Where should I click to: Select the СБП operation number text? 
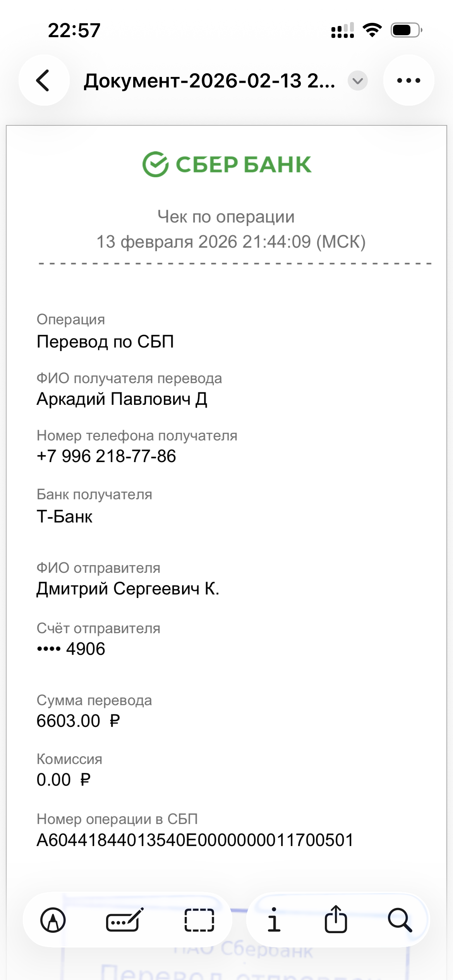pos(195,840)
